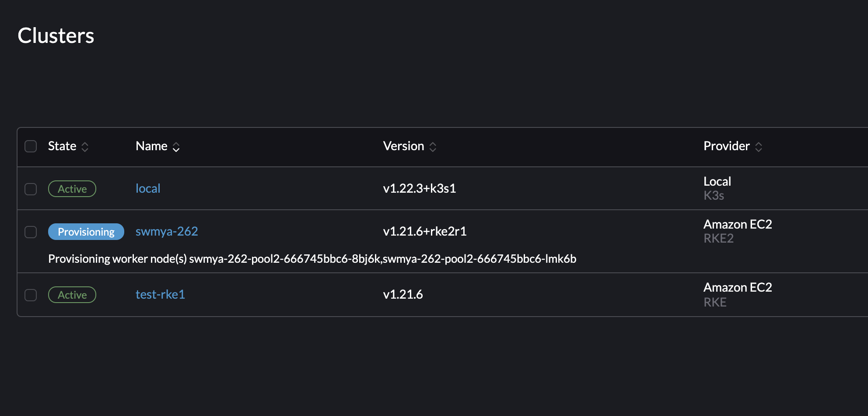The image size is (868, 416).
Task: Click the provisioning worker nodes status message
Action: point(312,259)
